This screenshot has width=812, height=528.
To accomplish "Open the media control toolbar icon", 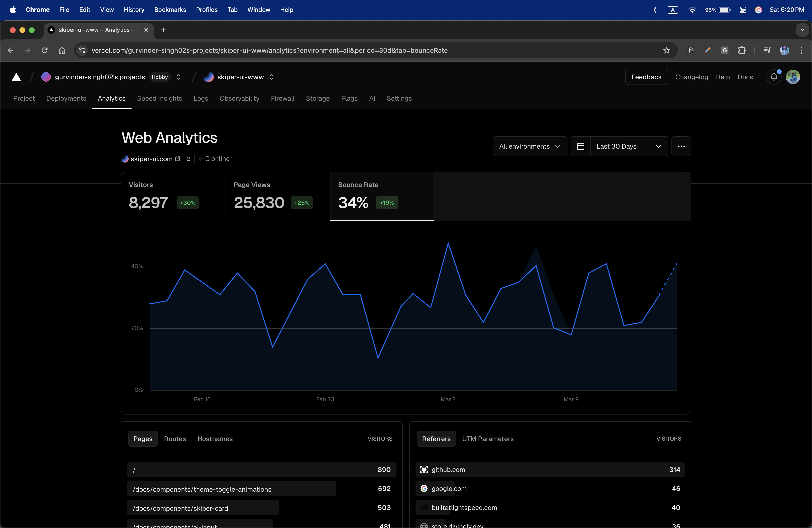I will coord(767,51).
